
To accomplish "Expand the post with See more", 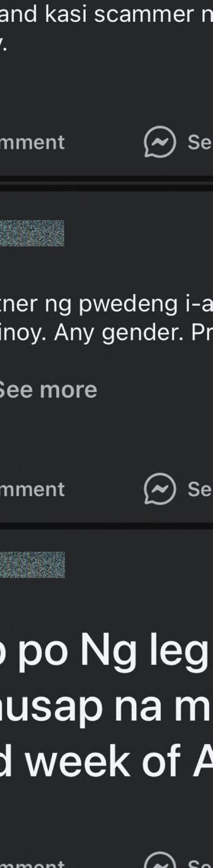I will click(x=48, y=390).
